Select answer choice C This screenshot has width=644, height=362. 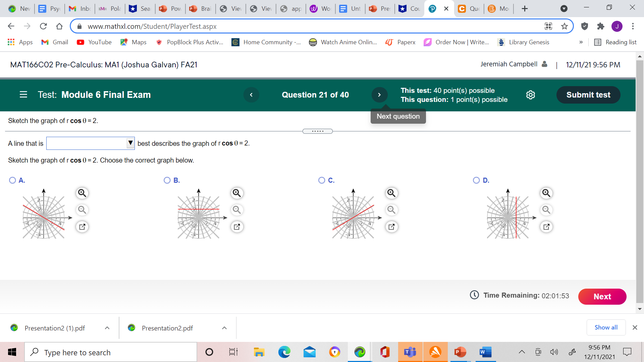(x=322, y=180)
